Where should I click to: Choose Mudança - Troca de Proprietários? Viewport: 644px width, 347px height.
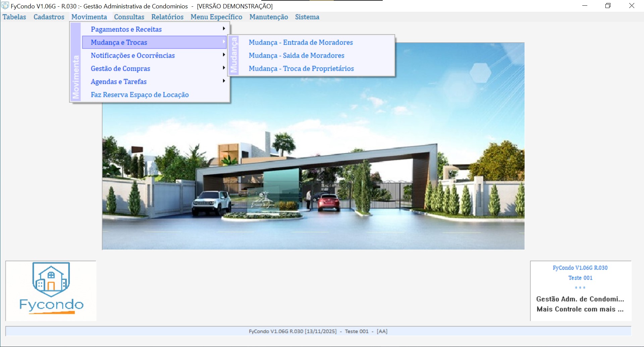(x=301, y=68)
